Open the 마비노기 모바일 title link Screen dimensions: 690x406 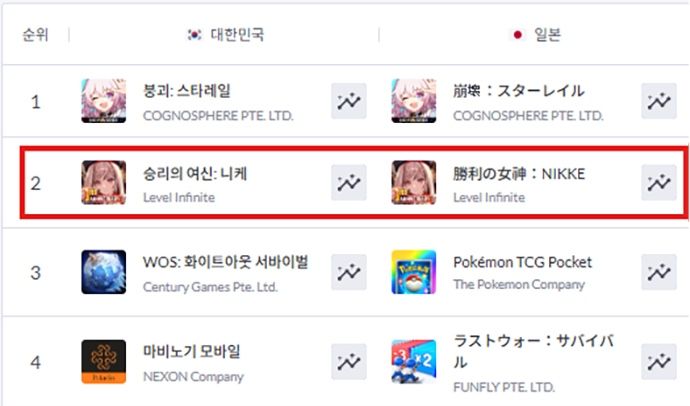[192, 351]
